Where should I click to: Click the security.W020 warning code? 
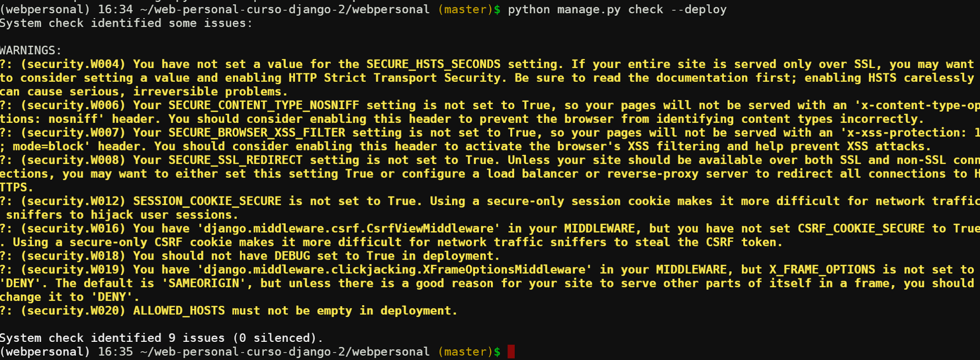tap(74, 311)
